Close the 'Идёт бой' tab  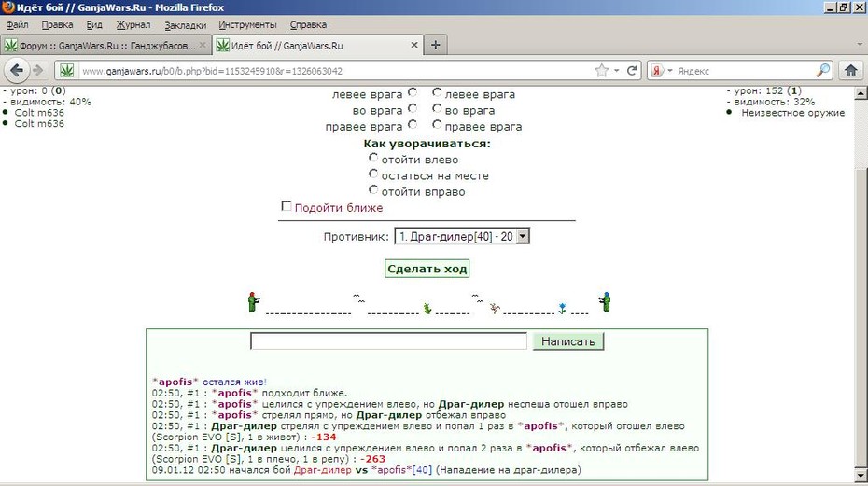coord(414,46)
